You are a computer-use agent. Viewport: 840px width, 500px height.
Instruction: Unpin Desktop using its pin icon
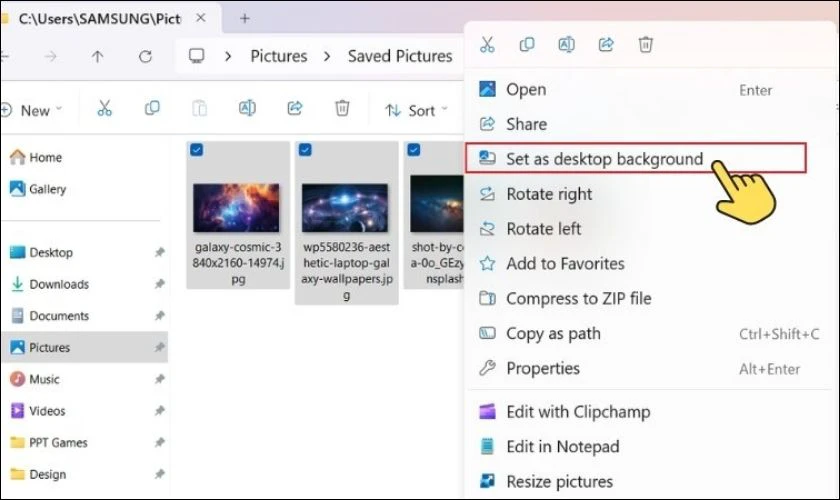click(160, 252)
